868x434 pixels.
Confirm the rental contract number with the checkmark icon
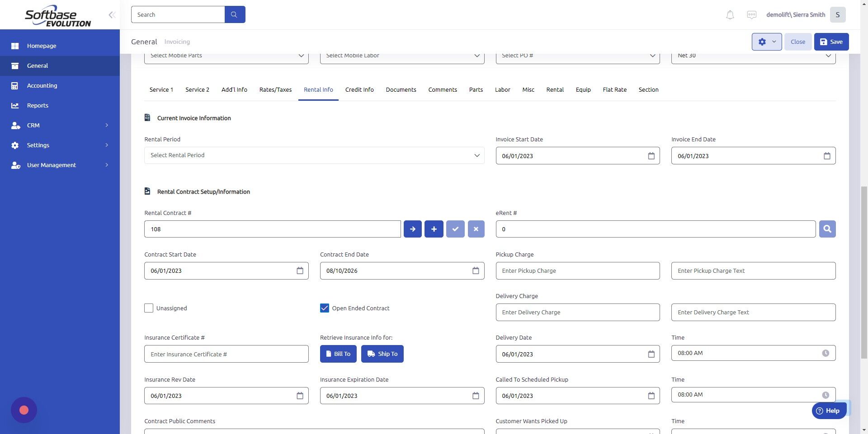coord(455,229)
